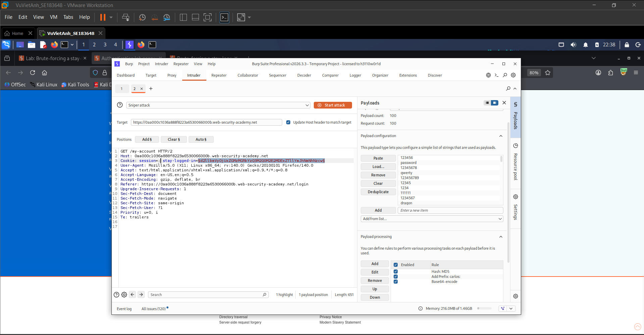This screenshot has height=335, width=644.
Task: Click the Kali panel volume icon
Action: 573,45
